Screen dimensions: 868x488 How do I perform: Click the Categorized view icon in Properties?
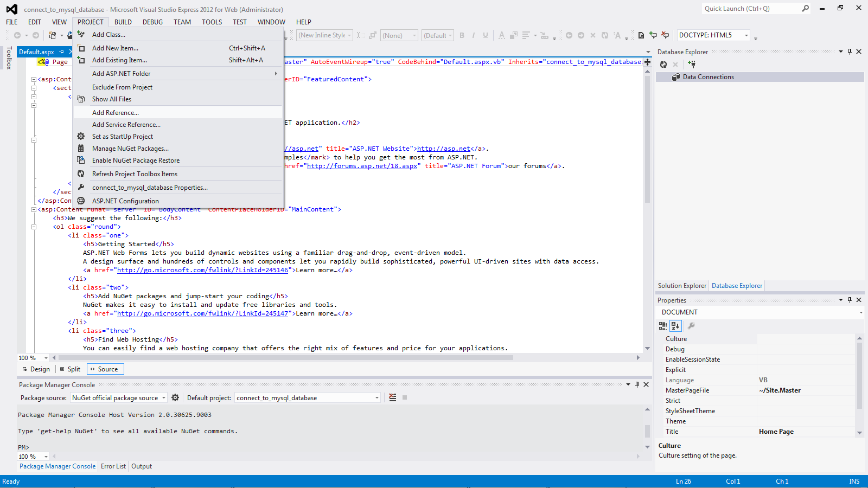pyautogui.click(x=663, y=326)
